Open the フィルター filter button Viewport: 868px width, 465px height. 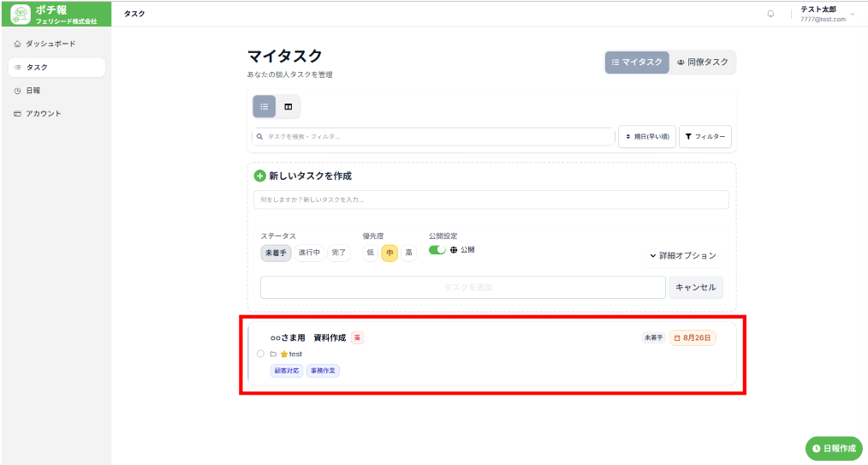tap(705, 137)
